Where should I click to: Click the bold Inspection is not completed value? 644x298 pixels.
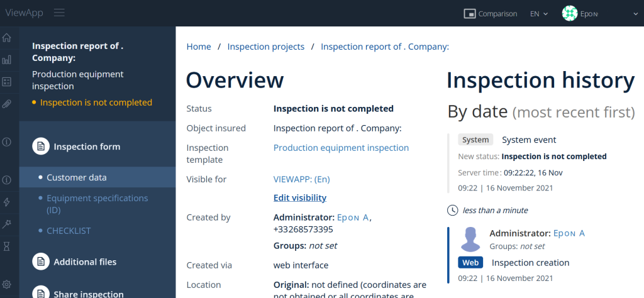tap(333, 109)
